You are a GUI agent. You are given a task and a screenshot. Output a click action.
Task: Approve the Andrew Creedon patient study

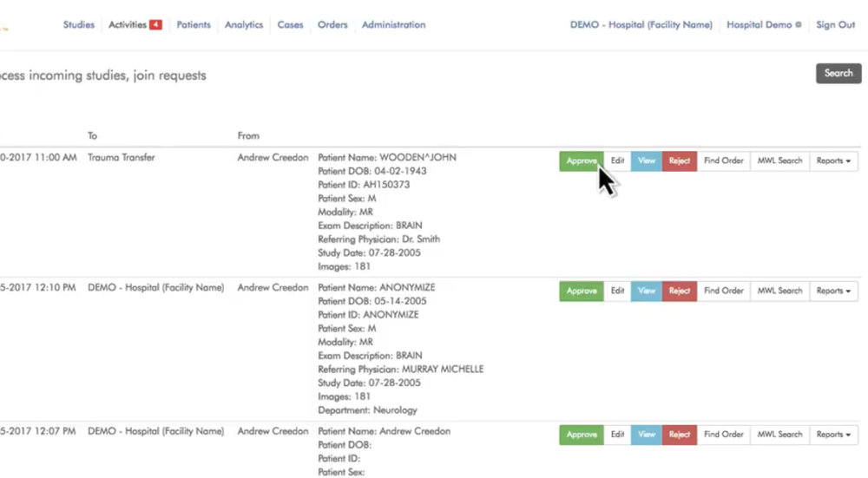click(x=581, y=435)
